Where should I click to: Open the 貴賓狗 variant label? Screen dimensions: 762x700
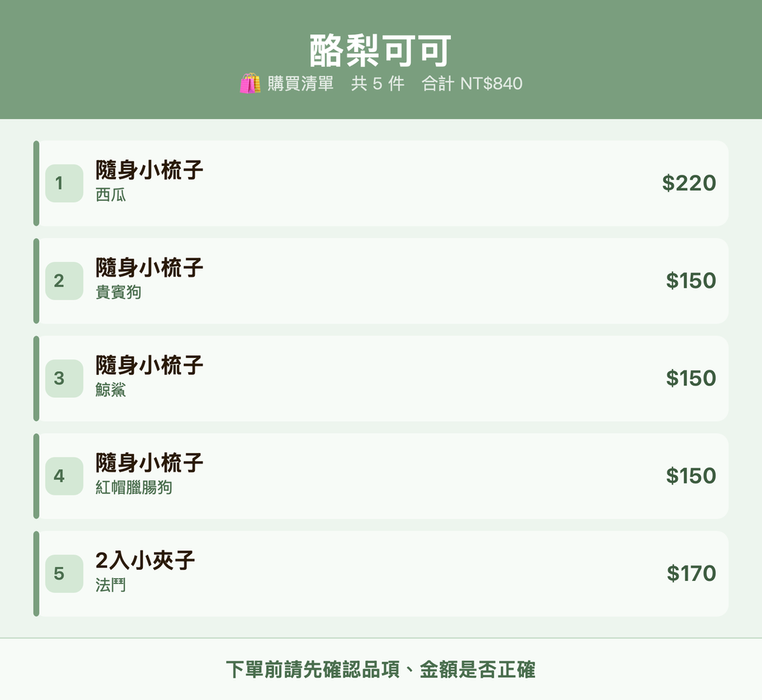click(x=118, y=292)
